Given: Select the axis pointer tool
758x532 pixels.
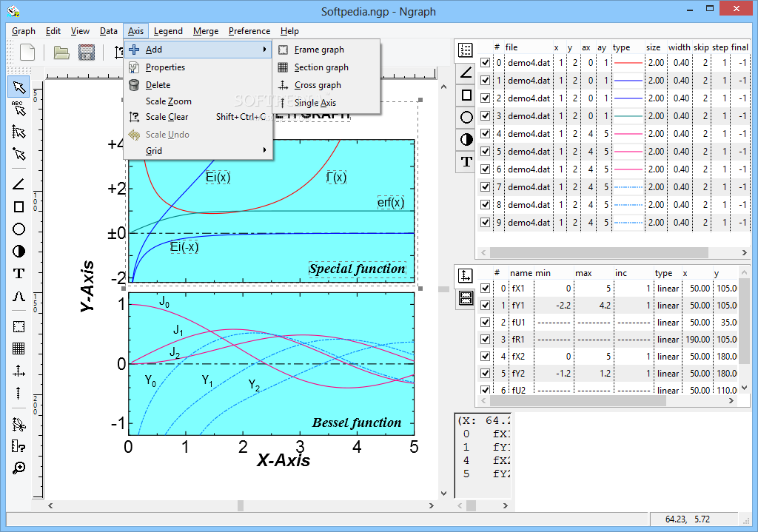Looking at the screenshot, I should coord(19,132).
